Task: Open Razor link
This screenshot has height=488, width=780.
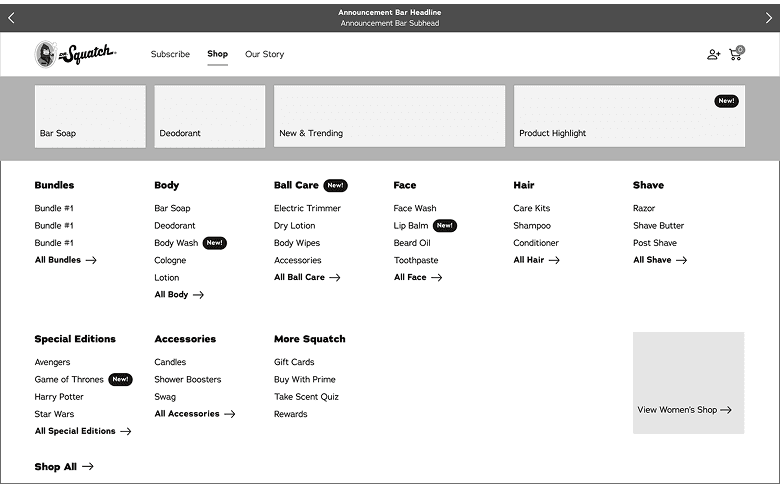Action: pyautogui.click(x=644, y=208)
